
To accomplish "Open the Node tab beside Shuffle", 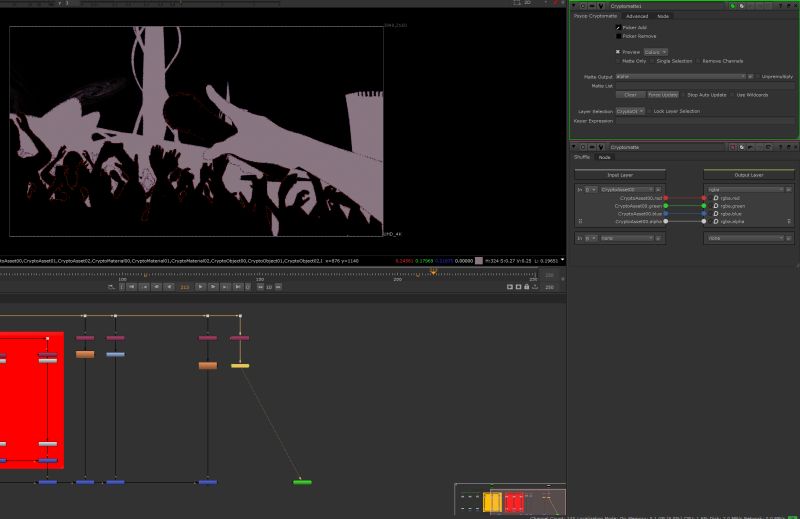I will point(604,157).
